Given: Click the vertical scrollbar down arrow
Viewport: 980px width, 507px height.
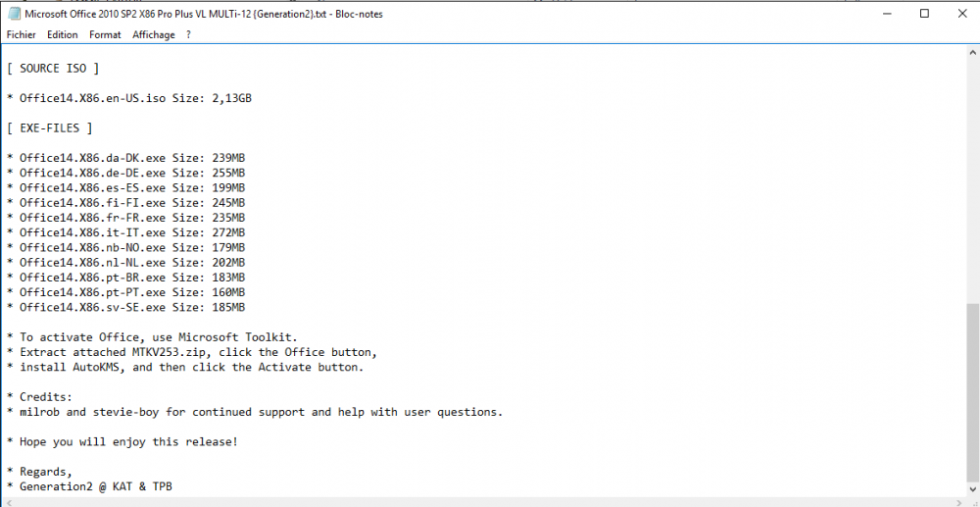Looking at the screenshot, I should pyautogui.click(x=972, y=489).
